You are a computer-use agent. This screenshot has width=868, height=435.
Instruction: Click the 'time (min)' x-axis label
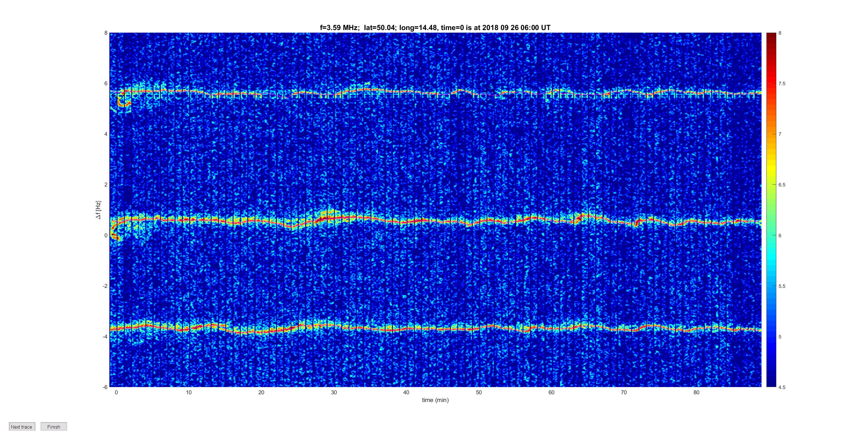click(x=435, y=400)
